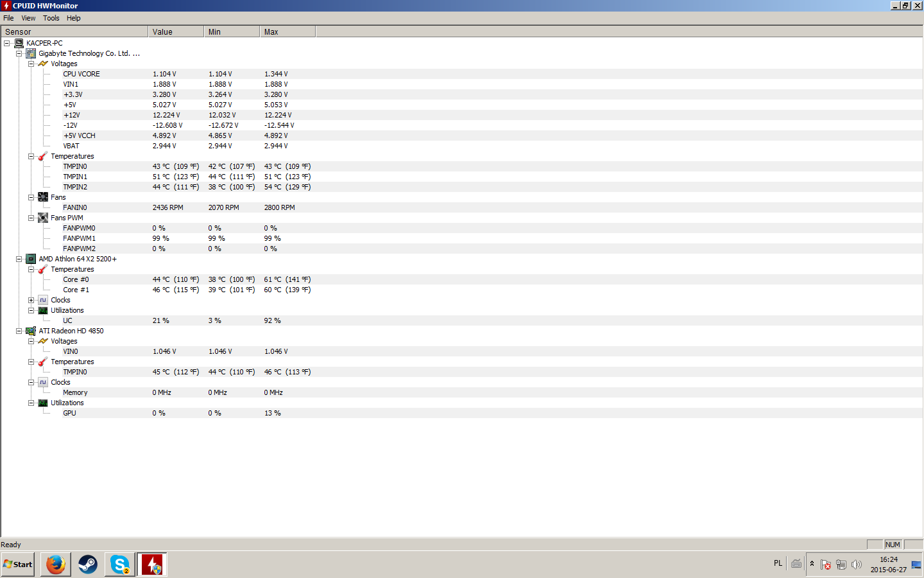924x578 pixels.
Task: Click the keyboard icon beside the PL indicator
Action: pyautogui.click(x=796, y=564)
